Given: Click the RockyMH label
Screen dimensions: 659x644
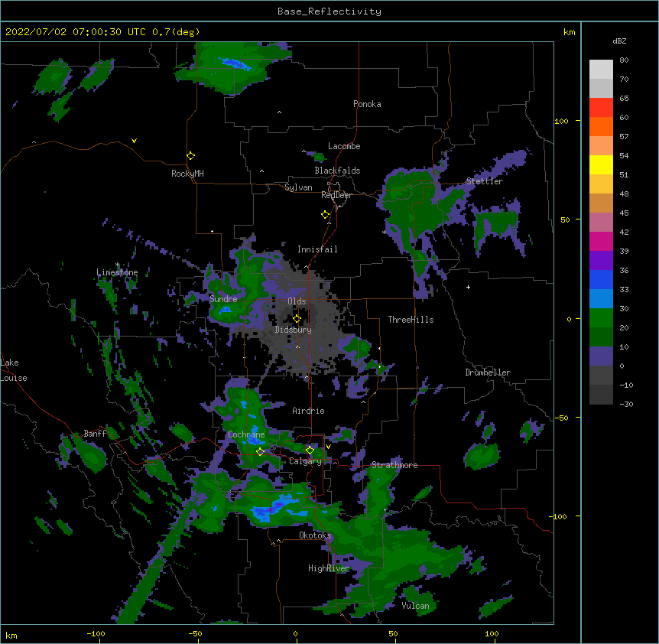Looking at the screenshot, I should point(187,174).
